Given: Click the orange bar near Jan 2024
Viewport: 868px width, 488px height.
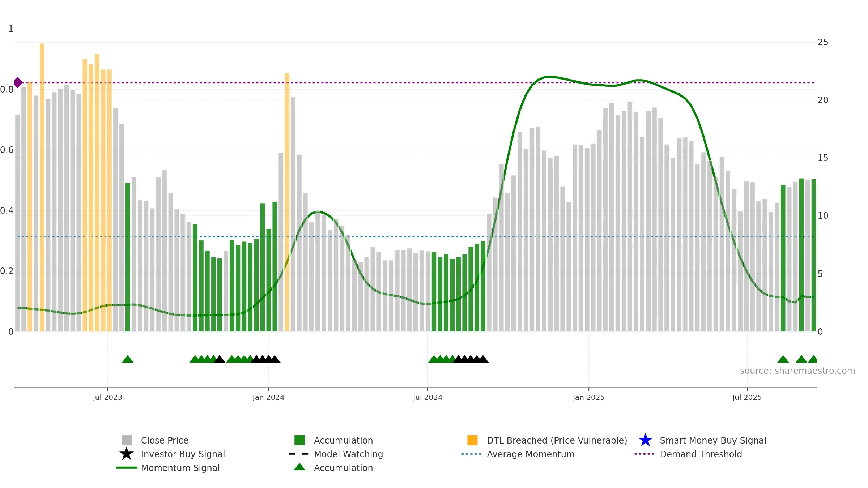Looking at the screenshot, I should 287,202.
